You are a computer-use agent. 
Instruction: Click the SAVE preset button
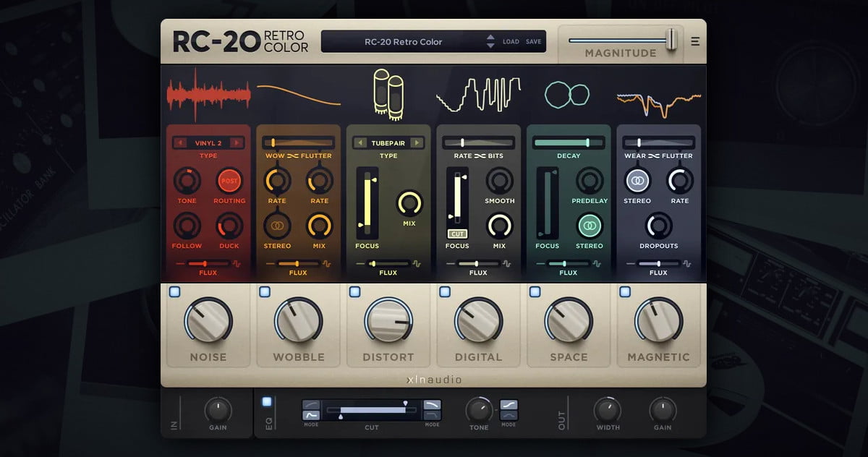click(x=533, y=42)
